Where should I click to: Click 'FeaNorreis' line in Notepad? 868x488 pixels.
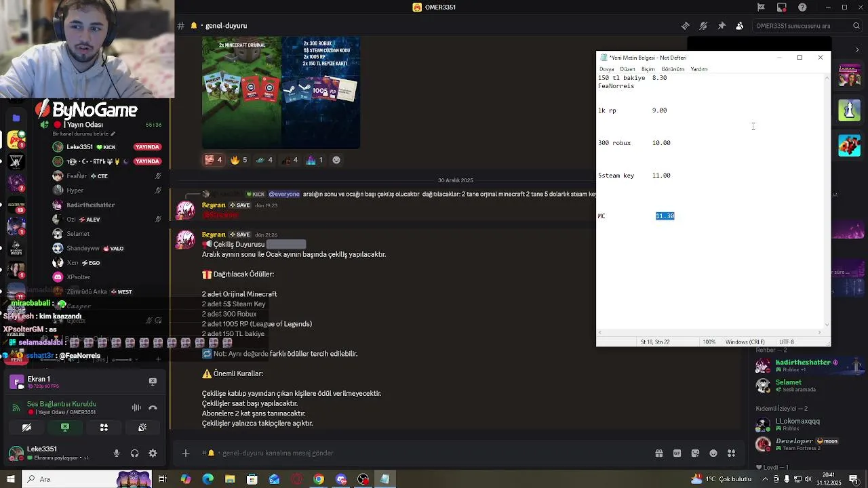(616, 86)
